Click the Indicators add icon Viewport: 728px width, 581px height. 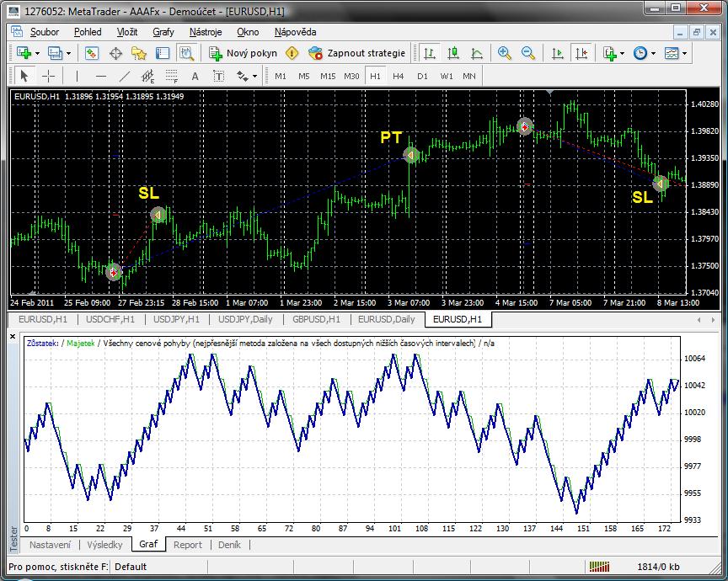point(609,53)
